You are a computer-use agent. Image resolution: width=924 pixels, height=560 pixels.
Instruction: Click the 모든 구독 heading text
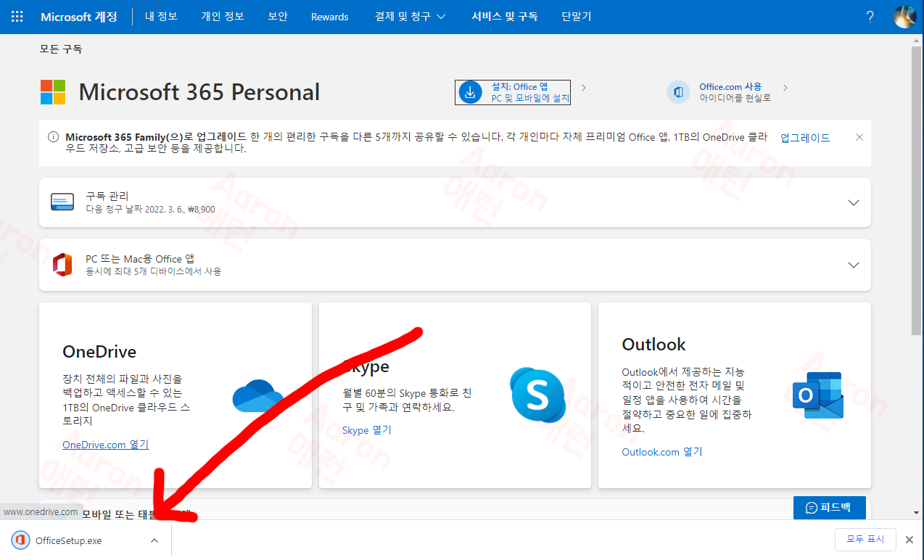(61, 49)
